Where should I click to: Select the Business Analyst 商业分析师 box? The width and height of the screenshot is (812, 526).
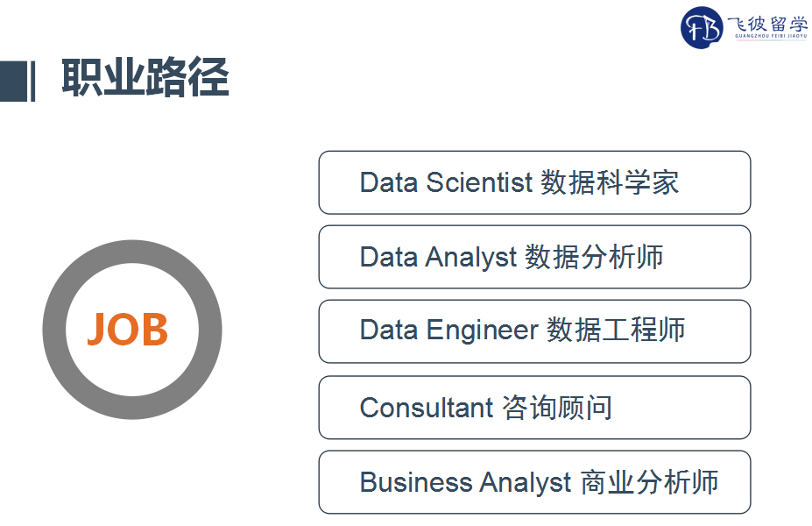pyautogui.click(x=534, y=482)
